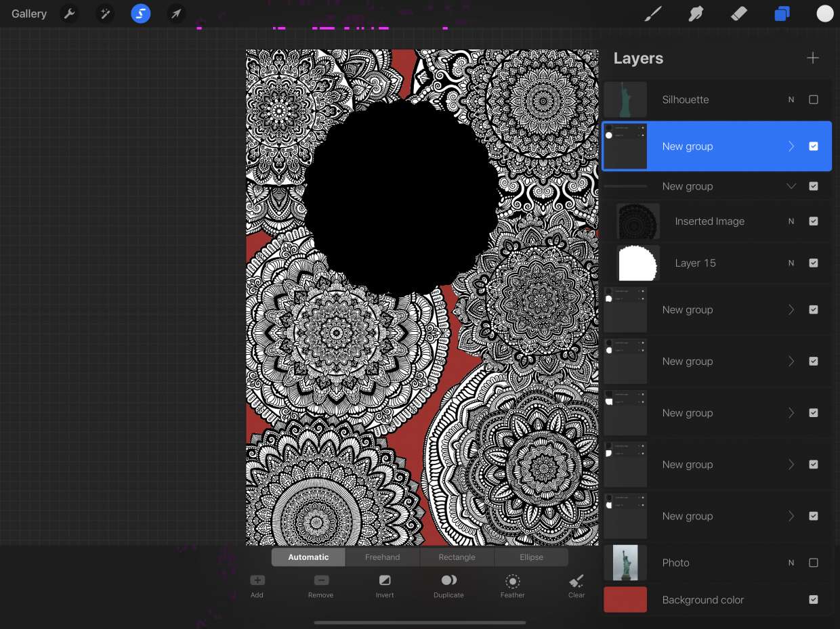
Task: Open the Adjustments magic wand menu
Action: 104,14
